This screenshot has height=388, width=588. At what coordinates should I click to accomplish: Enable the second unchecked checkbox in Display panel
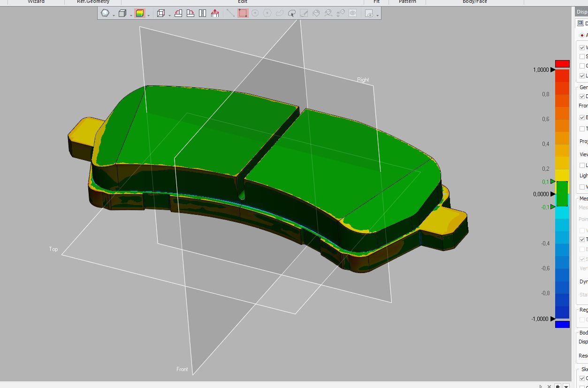point(582,57)
